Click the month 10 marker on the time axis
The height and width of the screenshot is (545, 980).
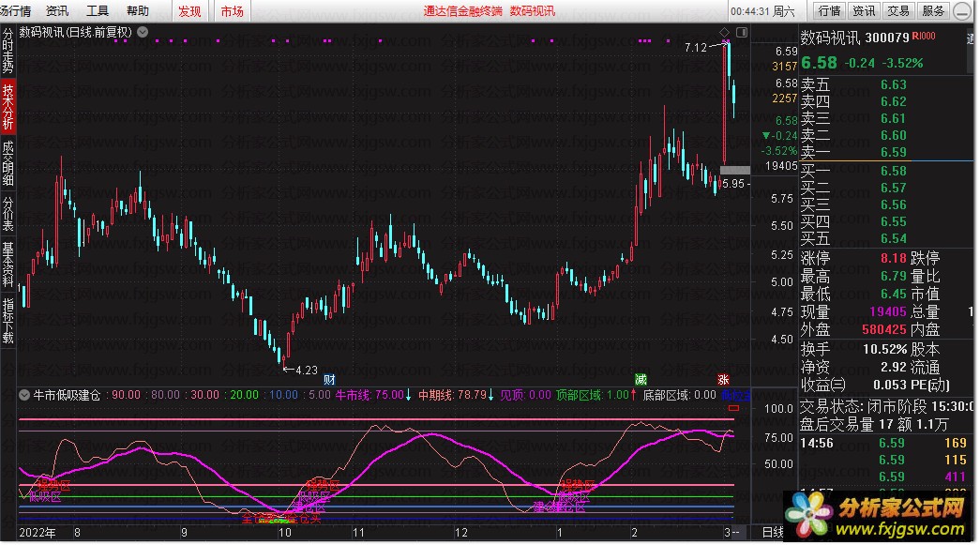point(285,533)
